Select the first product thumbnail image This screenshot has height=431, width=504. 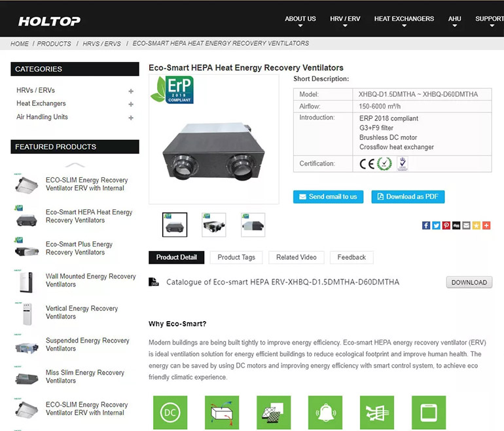pyautogui.click(x=175, y=225)
